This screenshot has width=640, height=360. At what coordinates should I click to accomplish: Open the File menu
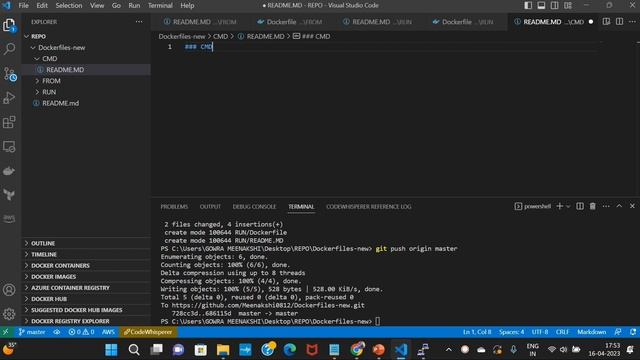pyautogui.click(x=24, y=5)
